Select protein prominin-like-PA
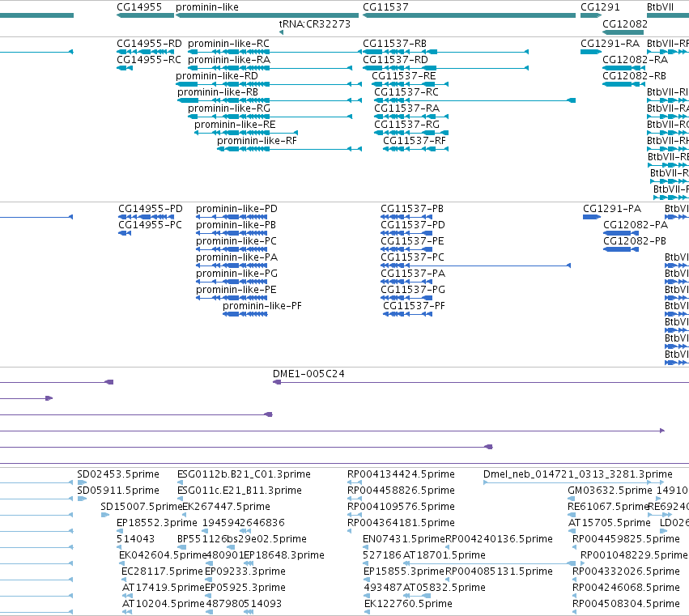This screenshot has height=616, width=689. [x=232, y=266]
